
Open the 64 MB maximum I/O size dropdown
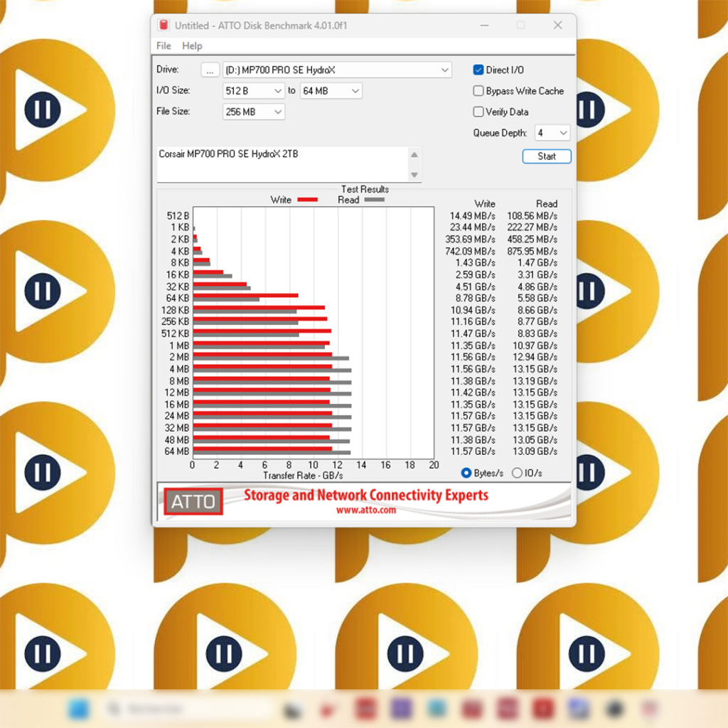[331, 91]
